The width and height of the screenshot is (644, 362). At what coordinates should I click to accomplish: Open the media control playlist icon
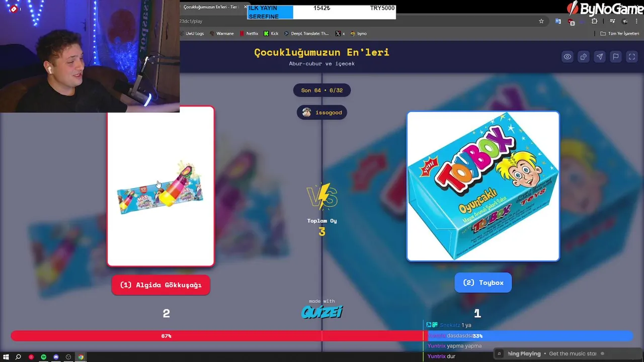[x=612, y=21]
